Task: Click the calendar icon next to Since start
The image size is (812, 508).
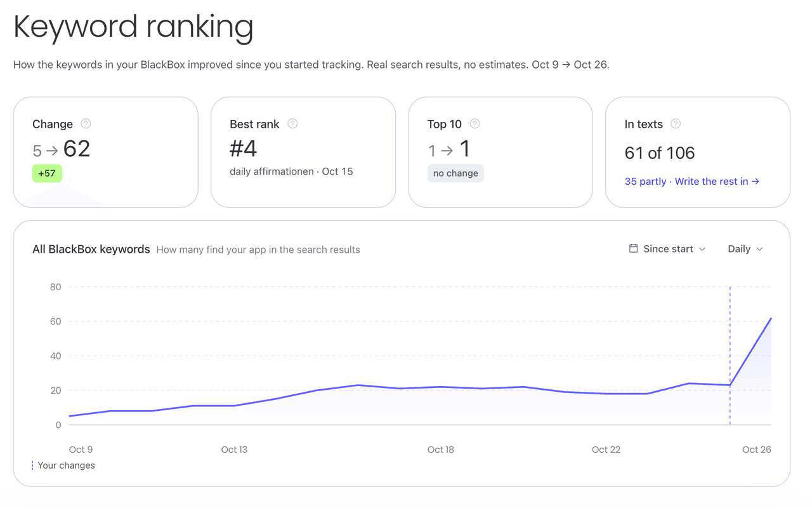Action: coord(633,248)
